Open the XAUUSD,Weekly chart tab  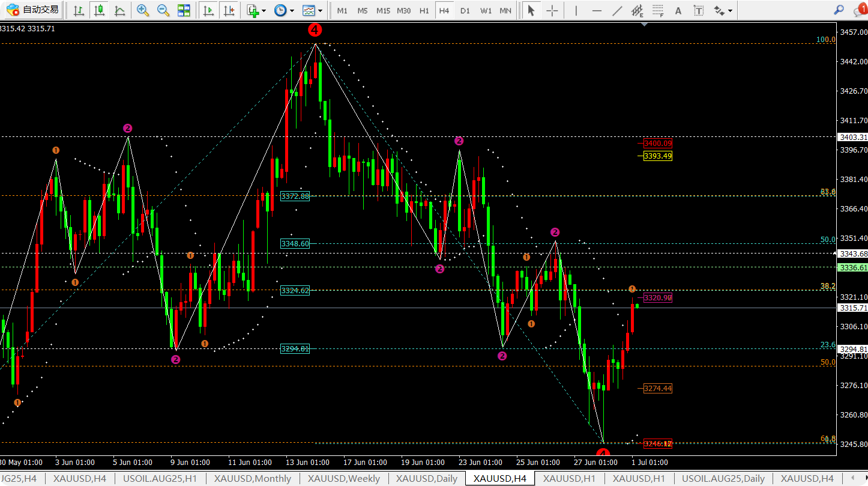click(344, 479)
